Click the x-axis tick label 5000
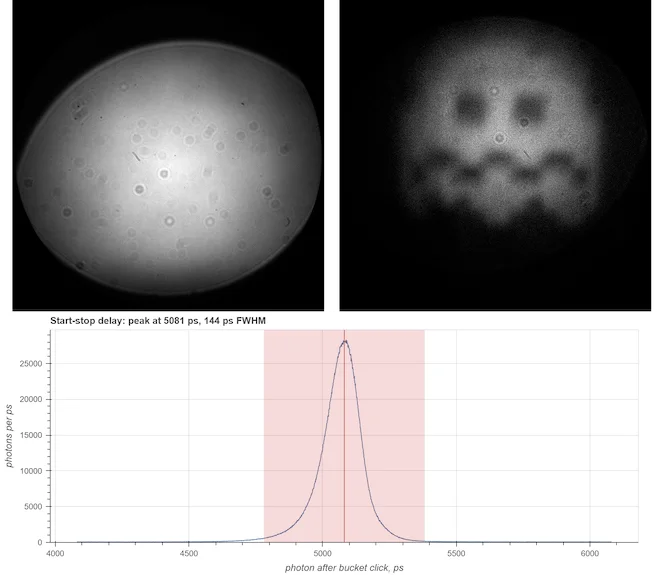 322,553
